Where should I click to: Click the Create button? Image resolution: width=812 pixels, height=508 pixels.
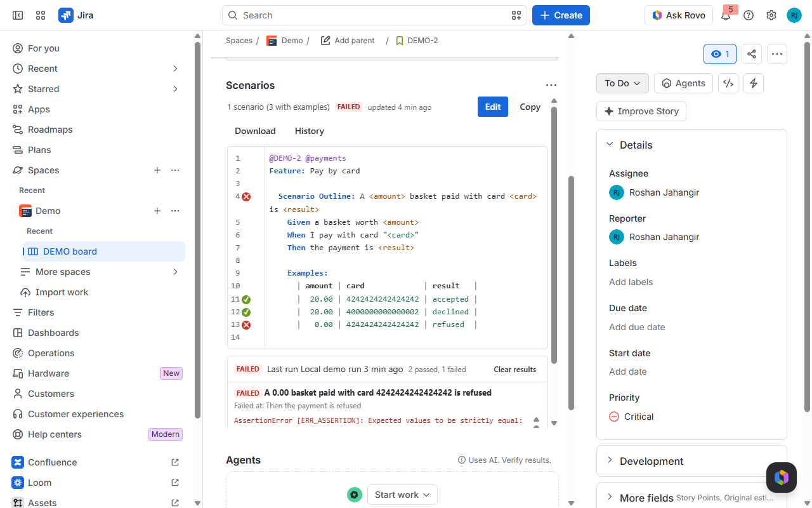coord(561,15)
